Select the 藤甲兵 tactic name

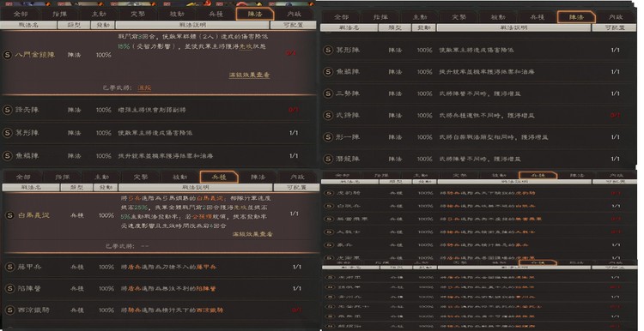pyautogui.click(x=29, y=267)
